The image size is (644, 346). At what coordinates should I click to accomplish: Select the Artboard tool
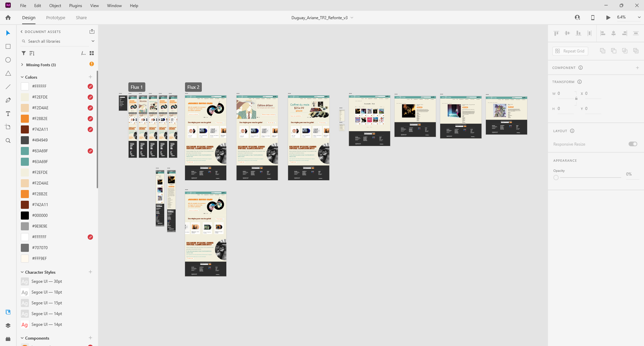point(8,127)
